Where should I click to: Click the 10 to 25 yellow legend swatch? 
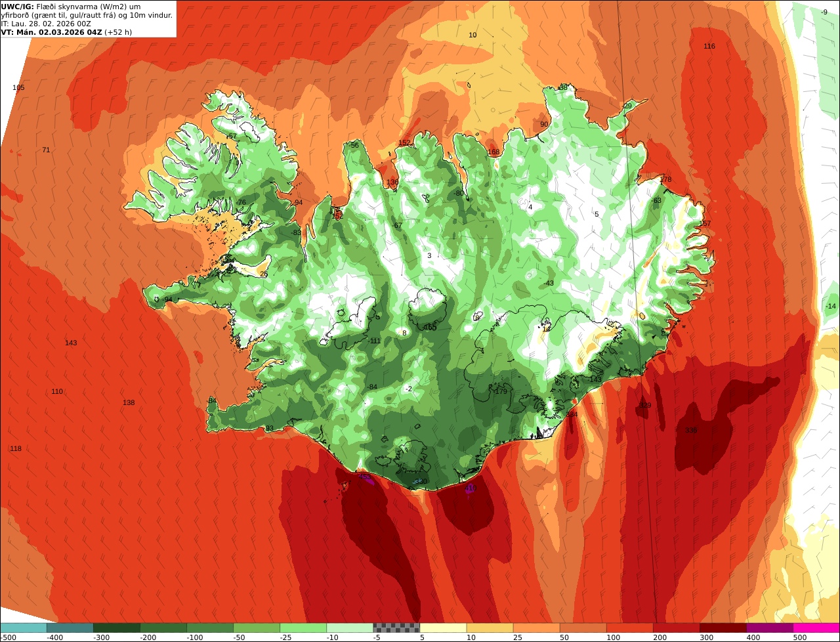[490, 628]
